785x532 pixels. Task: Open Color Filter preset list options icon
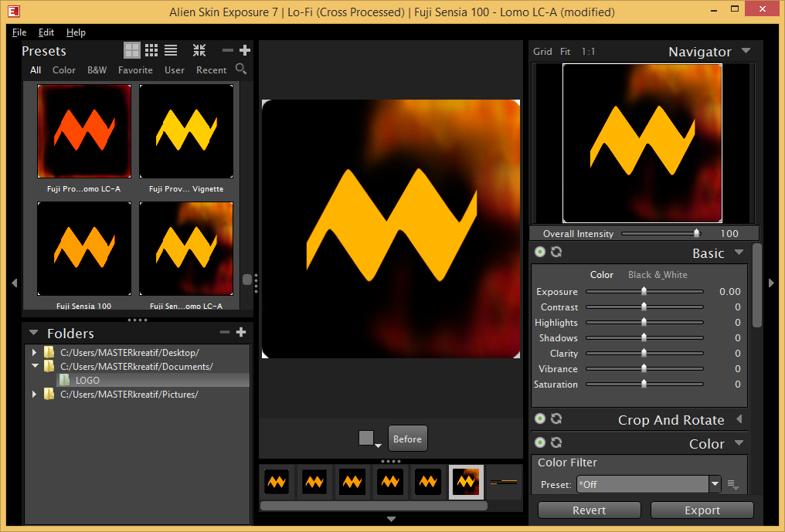tap(733, 484)
